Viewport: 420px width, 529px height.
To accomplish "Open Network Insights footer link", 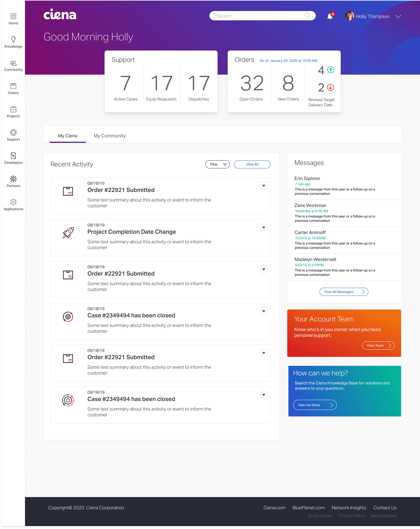I will point(349,508).
